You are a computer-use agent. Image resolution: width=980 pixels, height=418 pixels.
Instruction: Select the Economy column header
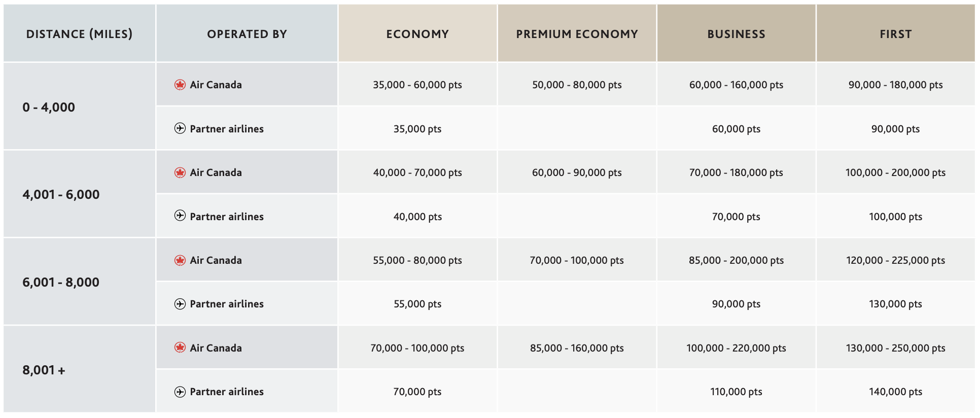pos(417,34)
